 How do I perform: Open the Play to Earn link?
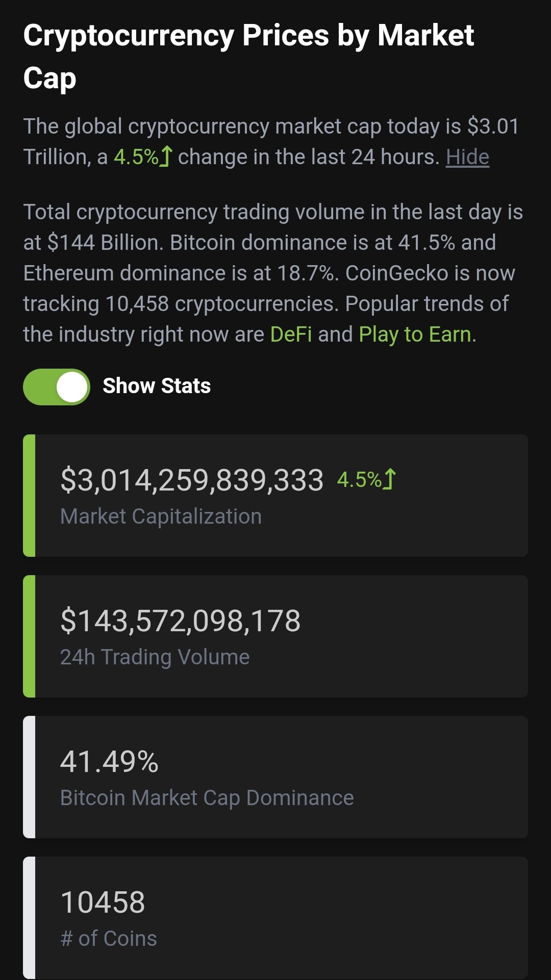pos(415,334)
